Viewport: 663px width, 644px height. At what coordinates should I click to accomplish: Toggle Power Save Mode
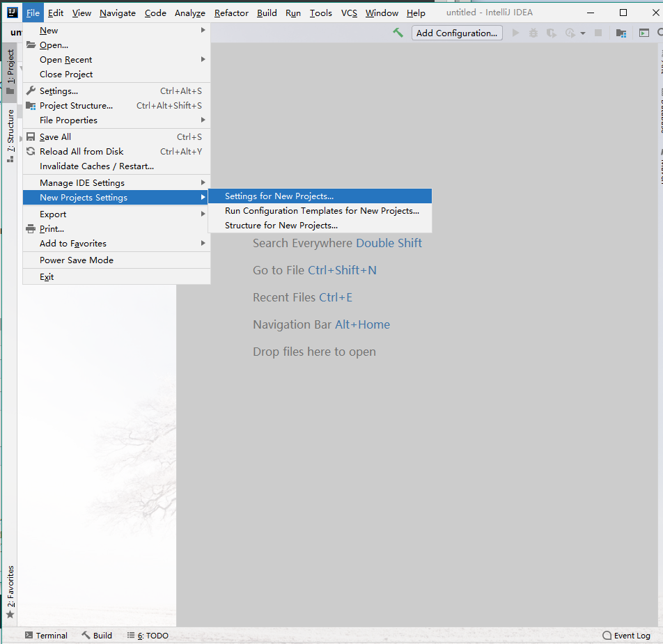[116, 260]
